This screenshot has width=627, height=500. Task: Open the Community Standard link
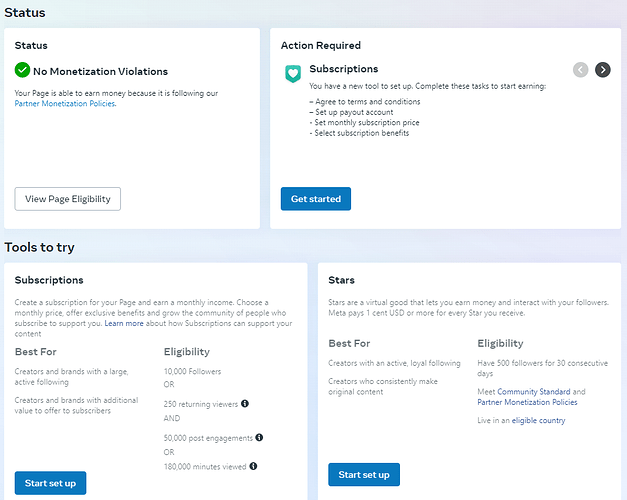point(534,392)
